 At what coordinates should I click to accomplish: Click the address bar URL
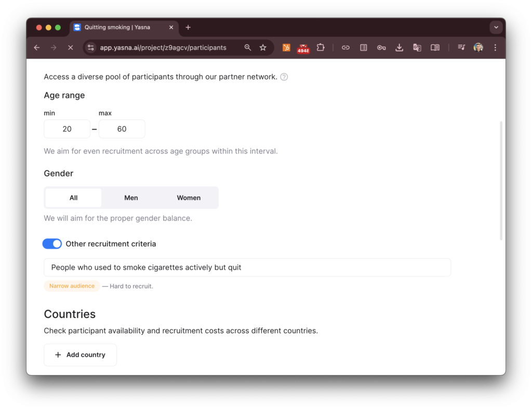click(x=163, y=47)
